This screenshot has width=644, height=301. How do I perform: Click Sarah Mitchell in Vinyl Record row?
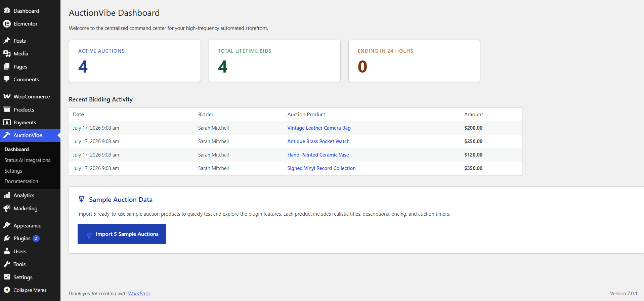point(213,168)
